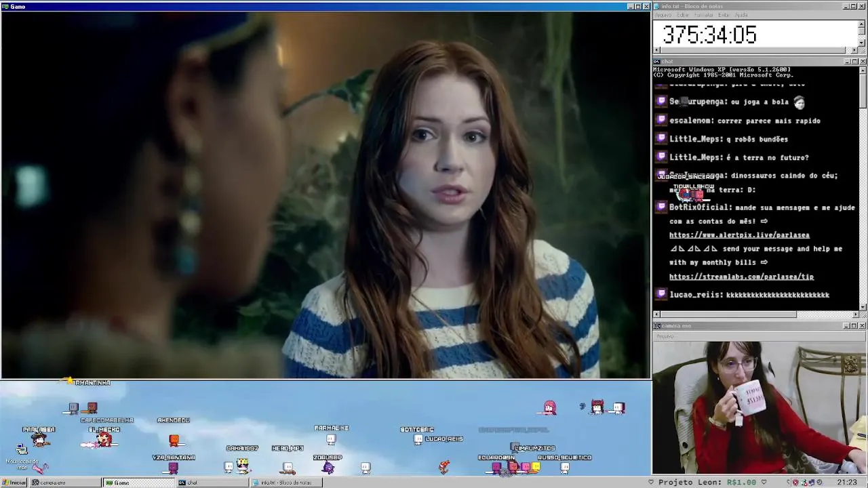868x488 pixels.
Task: Click the 375:34:05 timer text in Notepad
Action: pyautogui.click(x=709, y=35)
